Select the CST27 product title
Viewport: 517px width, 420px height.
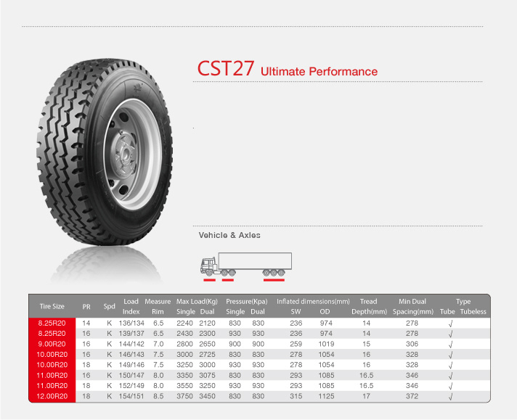point(226,68)
